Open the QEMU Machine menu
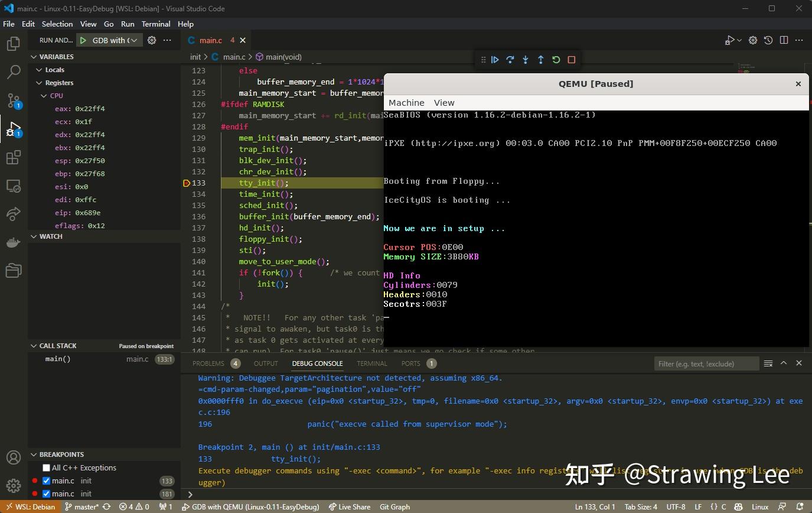Screen dimensions: 812x513 406,103
